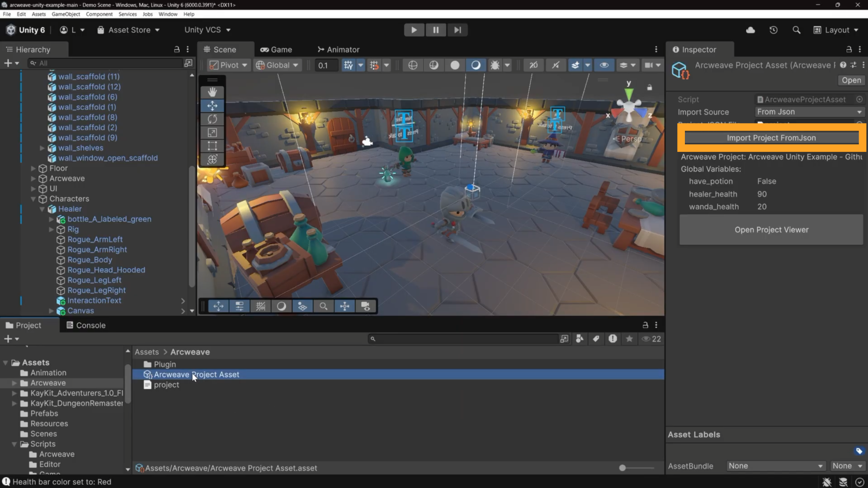This screenshot has width=868, height=488.
Task: Select the Hand view tool
Action: [212, 92]
